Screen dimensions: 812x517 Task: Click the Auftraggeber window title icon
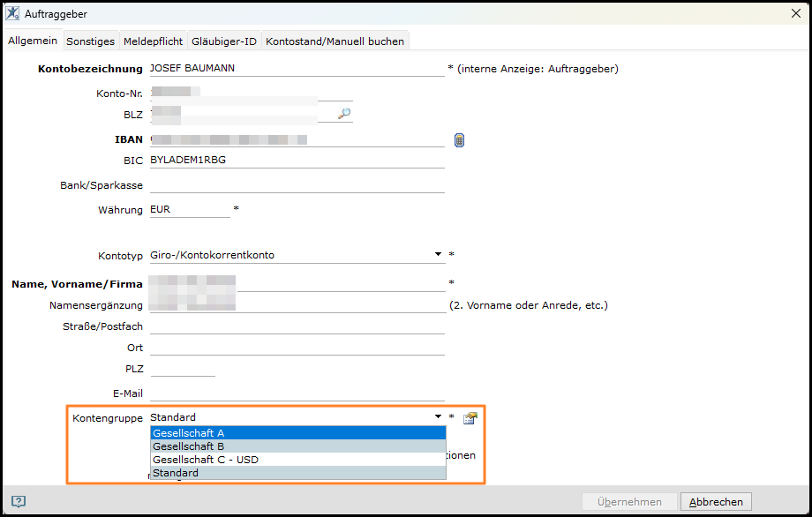point(12,13)
